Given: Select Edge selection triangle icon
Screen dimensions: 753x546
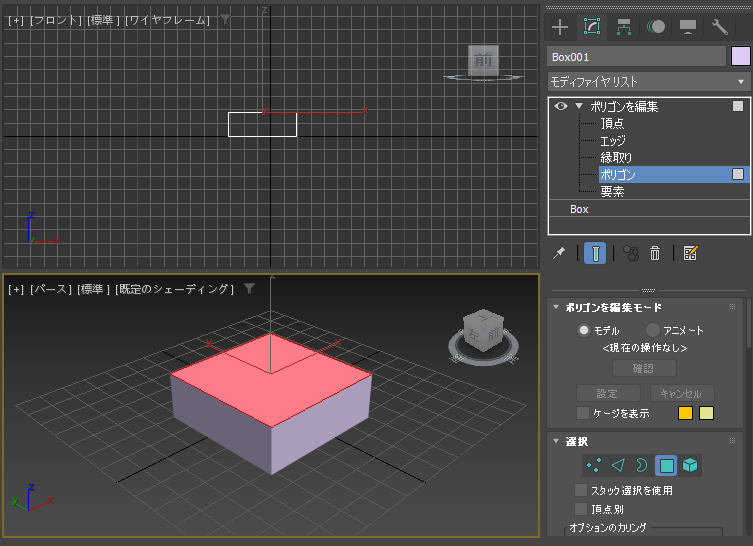Looking at the screenshot, I should [618, 465].
